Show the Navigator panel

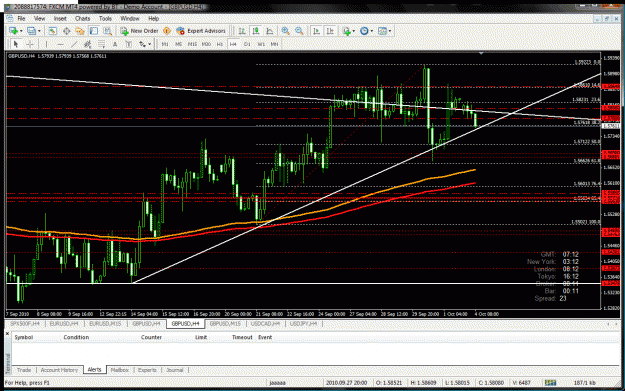click(x=80, y=31)
